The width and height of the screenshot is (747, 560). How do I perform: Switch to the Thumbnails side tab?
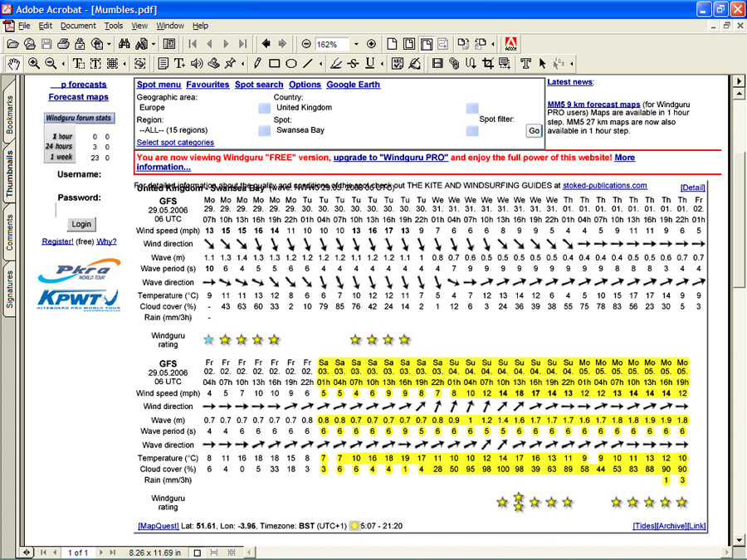(x=9, y=173)
